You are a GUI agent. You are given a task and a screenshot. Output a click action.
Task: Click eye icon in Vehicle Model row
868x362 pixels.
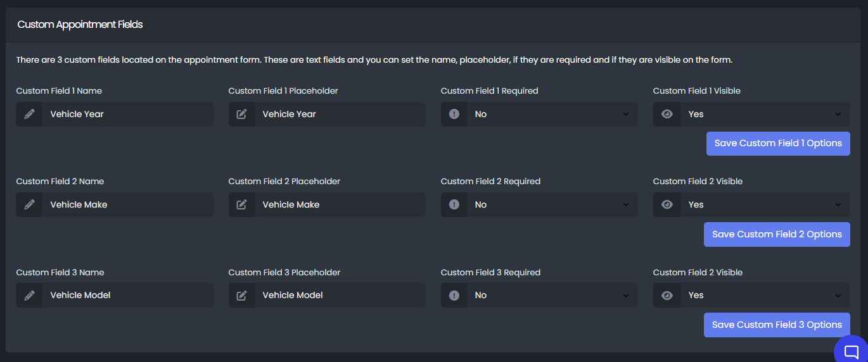pyautogui.click(x=667, y=295)
